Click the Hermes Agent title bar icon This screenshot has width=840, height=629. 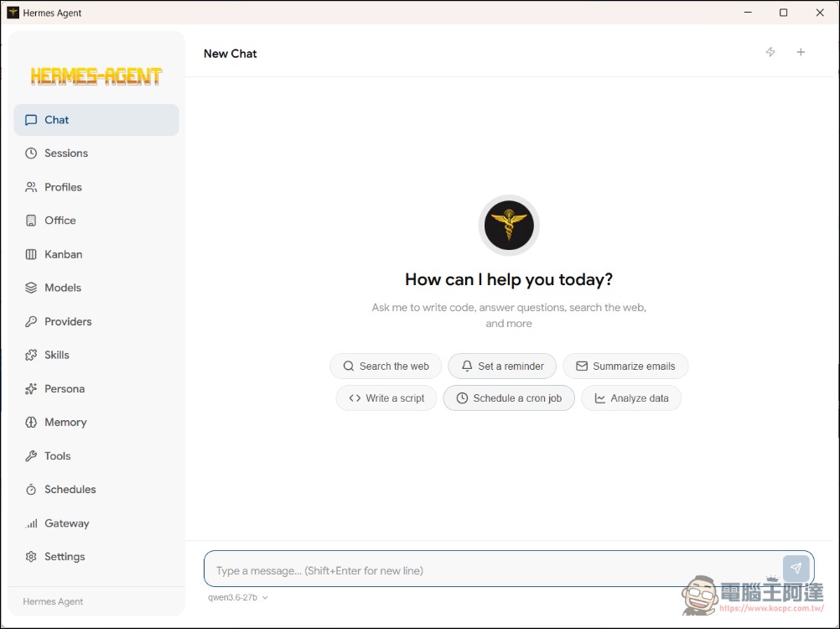(13, 13)
